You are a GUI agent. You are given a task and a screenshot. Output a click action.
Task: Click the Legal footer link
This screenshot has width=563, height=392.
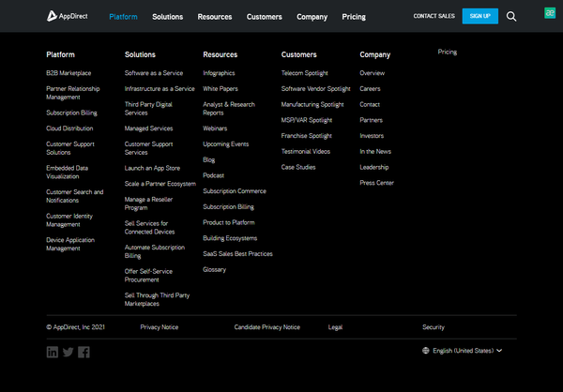335,327
